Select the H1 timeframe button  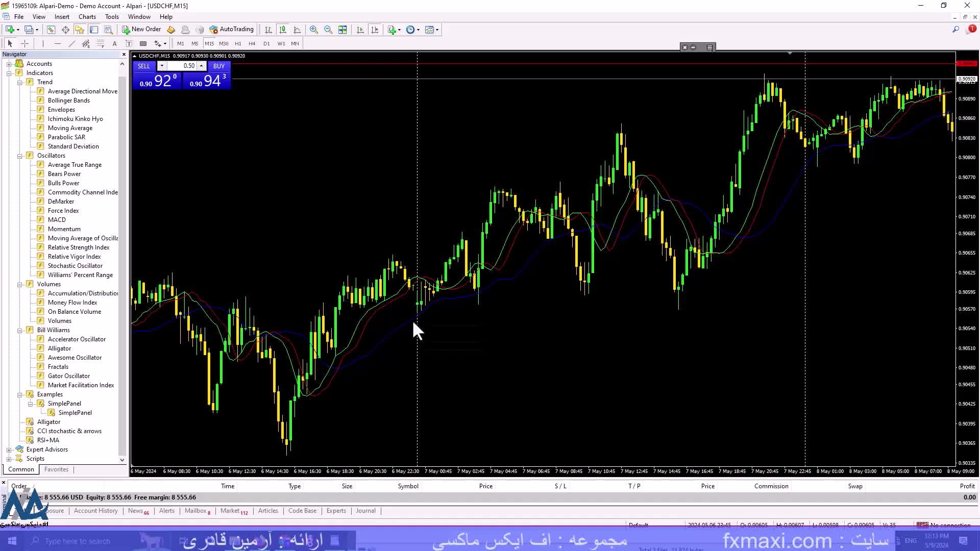(238, 44)
